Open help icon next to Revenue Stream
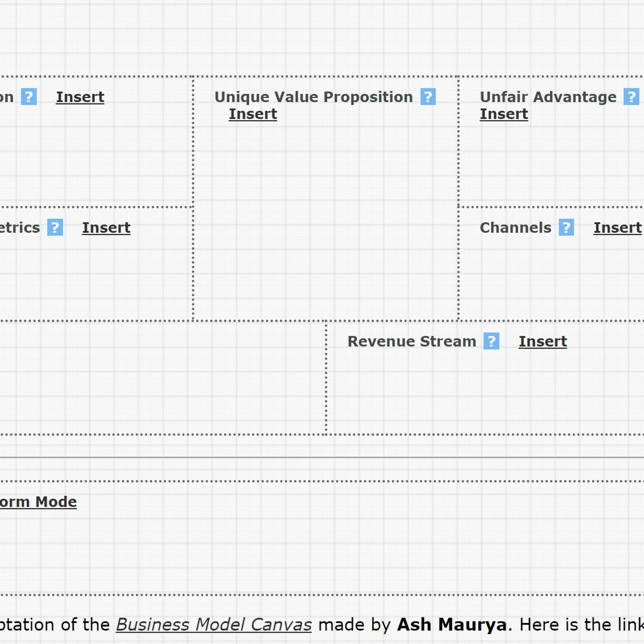 [491, 341]
